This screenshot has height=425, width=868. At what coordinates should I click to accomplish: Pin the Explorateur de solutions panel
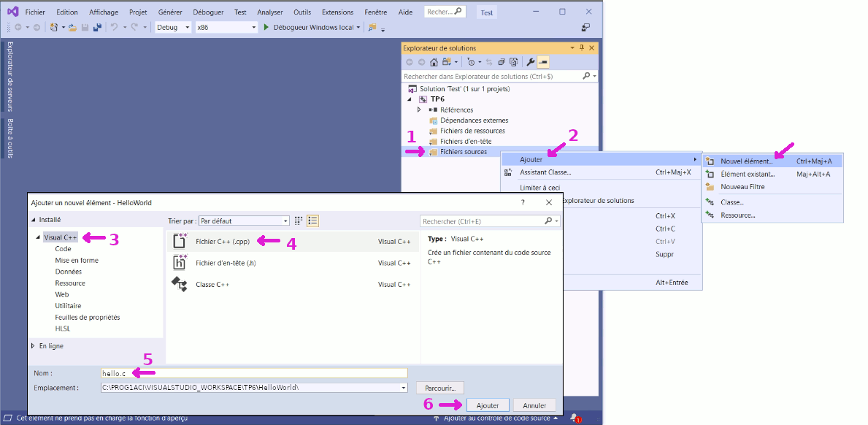click(582, 48)
